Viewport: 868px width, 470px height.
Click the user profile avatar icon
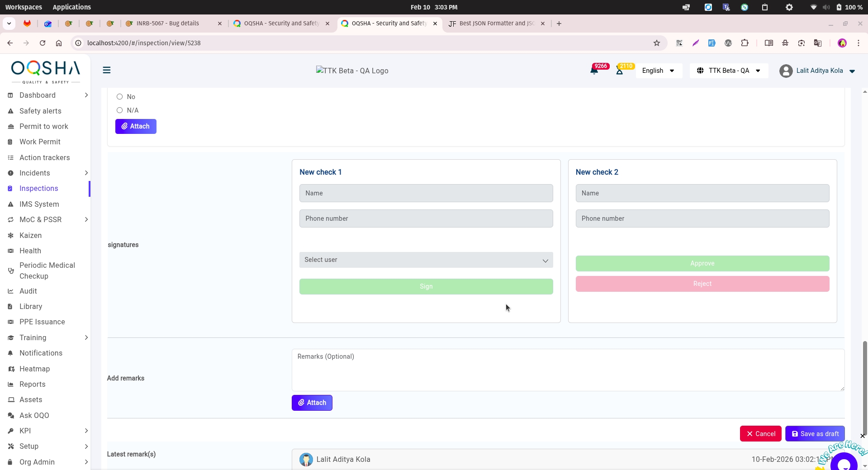[x=786, y=71]
